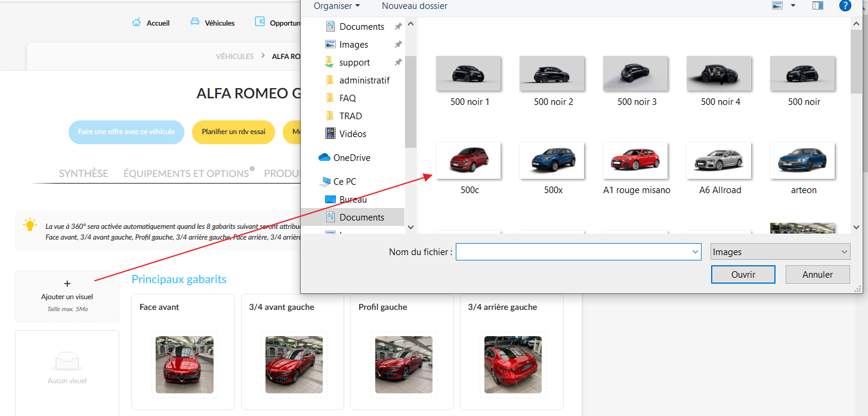Viewport: 868px width, 416px height.
Task: Click the Annuler button
Action: click(x=817, y=275)
